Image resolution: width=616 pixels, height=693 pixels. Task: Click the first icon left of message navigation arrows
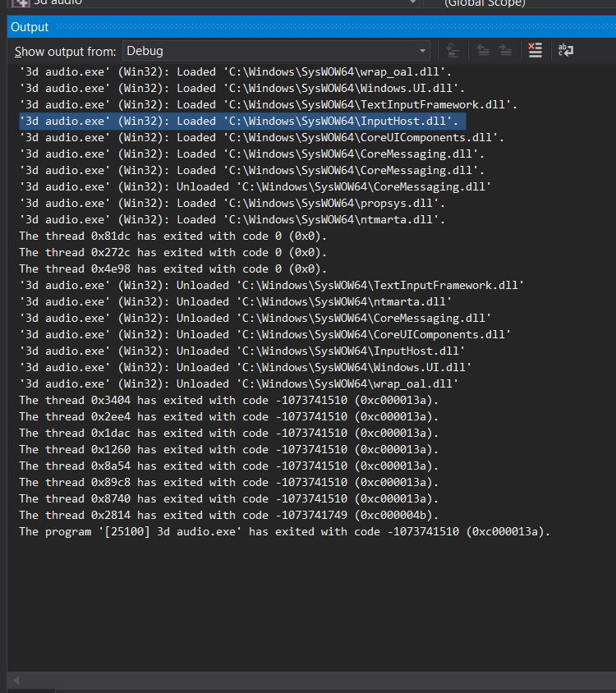point(453,50)
